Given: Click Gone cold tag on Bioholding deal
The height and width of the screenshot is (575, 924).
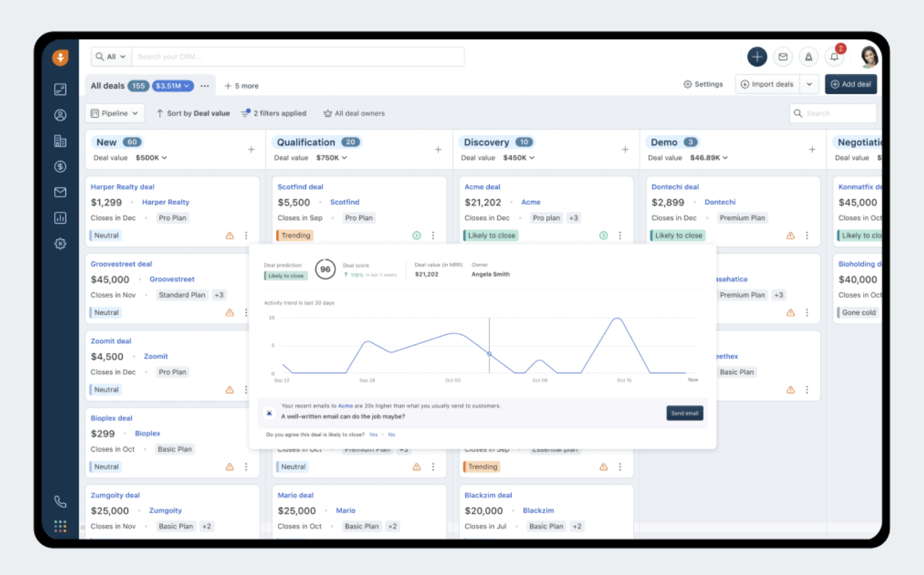Looking at the screenshot, I should click(x=858, y=312).
